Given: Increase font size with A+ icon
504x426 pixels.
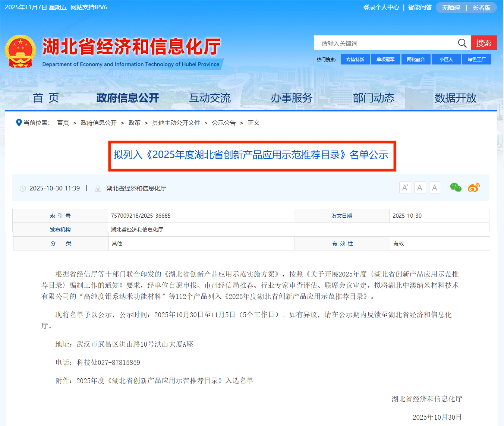Looking at the screenshot, I should pos(405,187).
